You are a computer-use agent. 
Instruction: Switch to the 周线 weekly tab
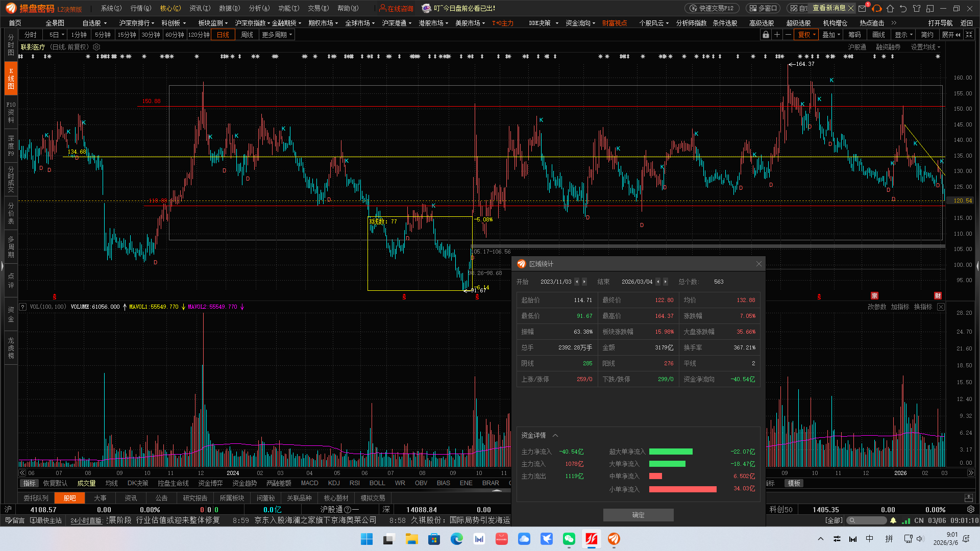(x=247, y=35)
